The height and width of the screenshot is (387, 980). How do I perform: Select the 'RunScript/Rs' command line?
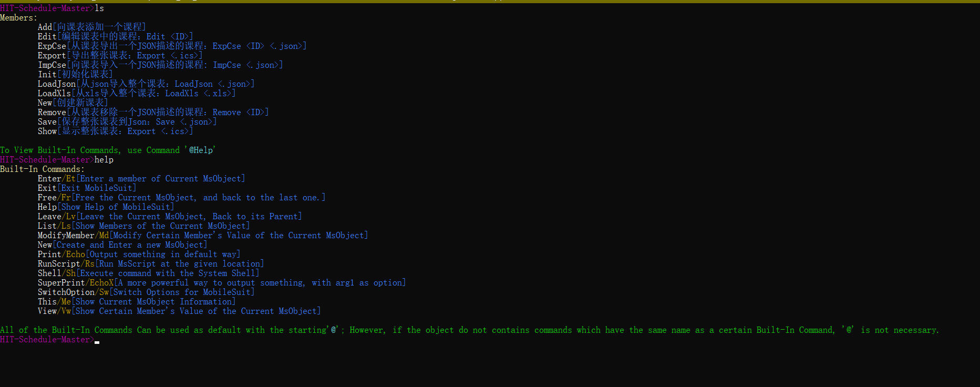pos(151,263)
